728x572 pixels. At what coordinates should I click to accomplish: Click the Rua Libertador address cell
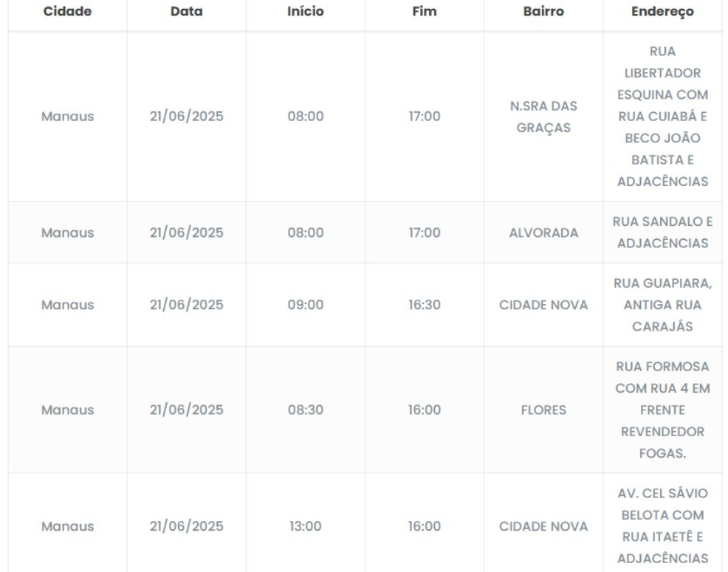pos(662,117)
